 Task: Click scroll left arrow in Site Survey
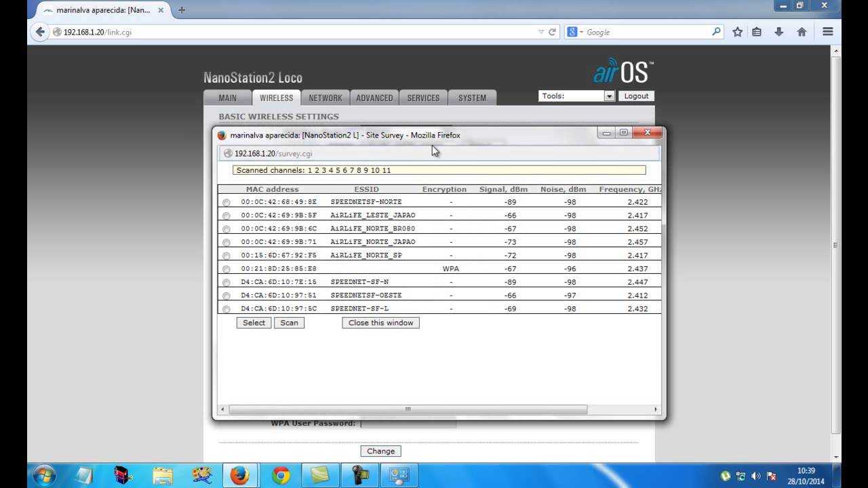tap(222, 409)
